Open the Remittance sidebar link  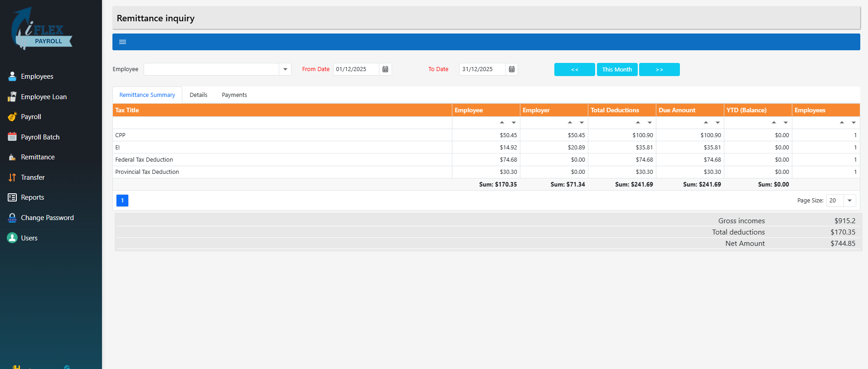tap(38, 157)
